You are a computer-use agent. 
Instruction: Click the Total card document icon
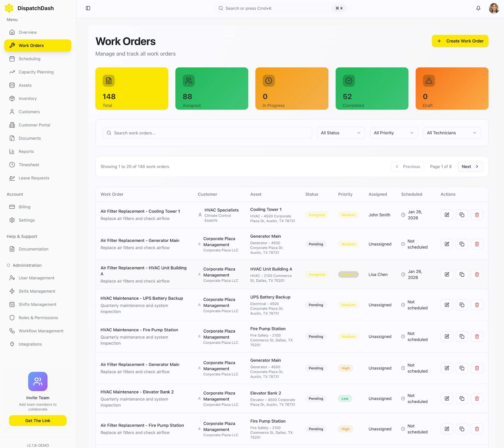pos(109,81)
